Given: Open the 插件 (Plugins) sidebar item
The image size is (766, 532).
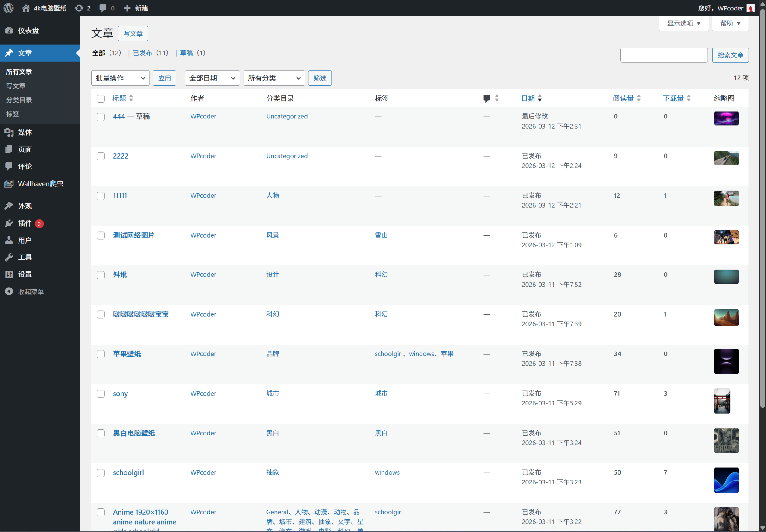Looking at the screenshot, I should coord(25,223).
